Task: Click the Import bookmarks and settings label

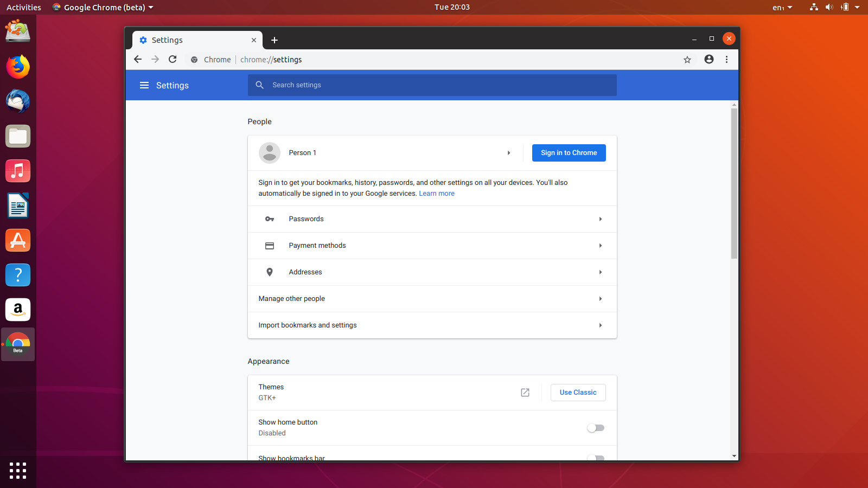Action: 308,325
